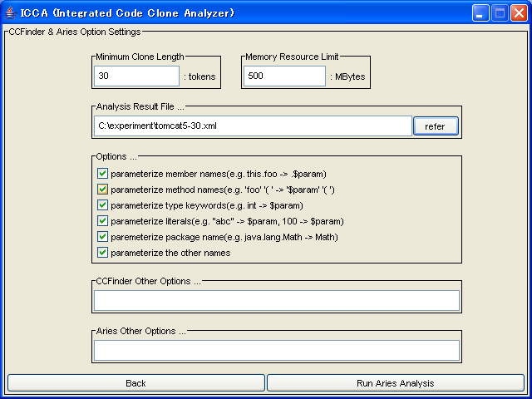Screen dimensions: 532x399
Task: Uncheck parameterize method names option
Action: tap(103, 190)
